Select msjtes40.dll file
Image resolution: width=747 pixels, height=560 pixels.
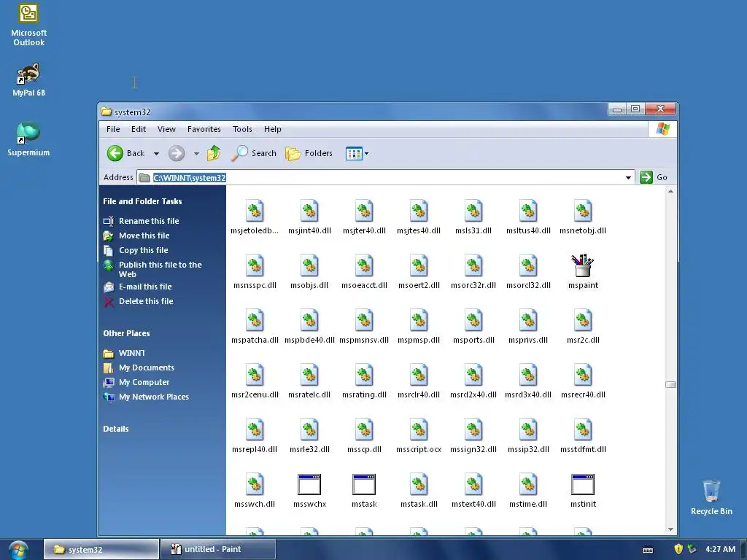[419, 217]
